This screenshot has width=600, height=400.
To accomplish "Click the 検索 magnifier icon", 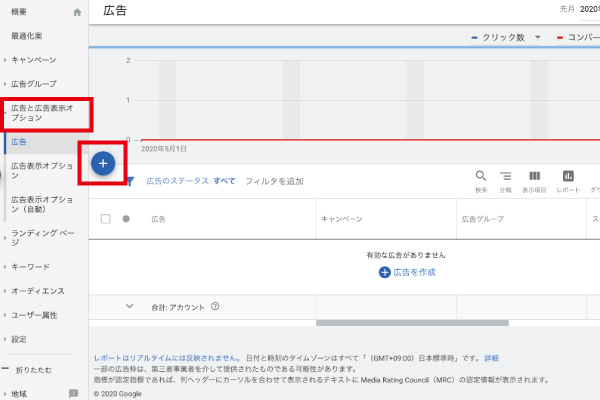I will (481, 176).
